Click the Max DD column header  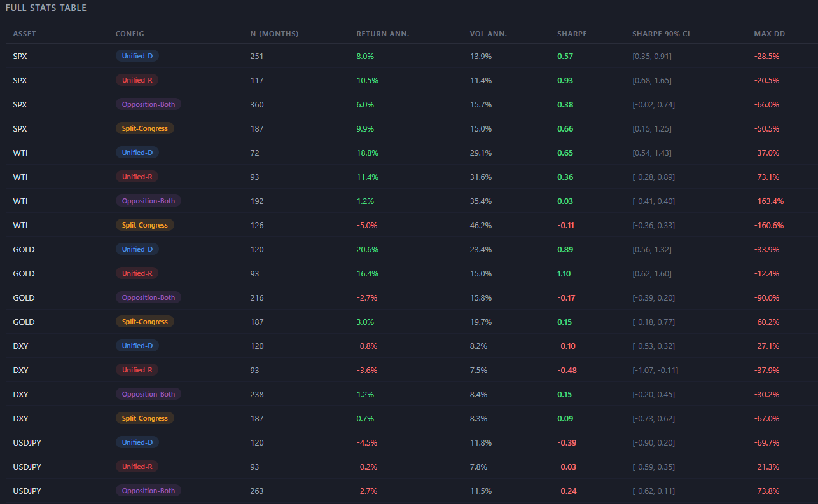(x=770, y=34)
